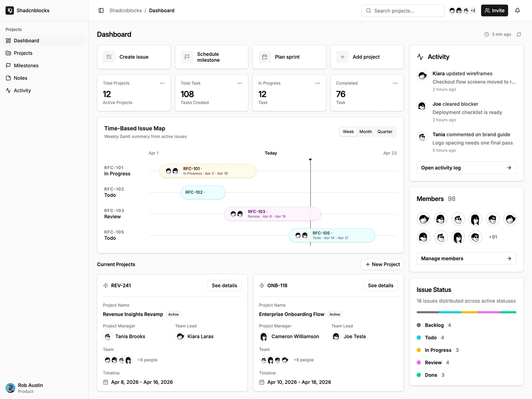The height and width of the screenshot is (399, 532).
Task: Open the Completed card options menu
Action: click(x=395, y=83)
